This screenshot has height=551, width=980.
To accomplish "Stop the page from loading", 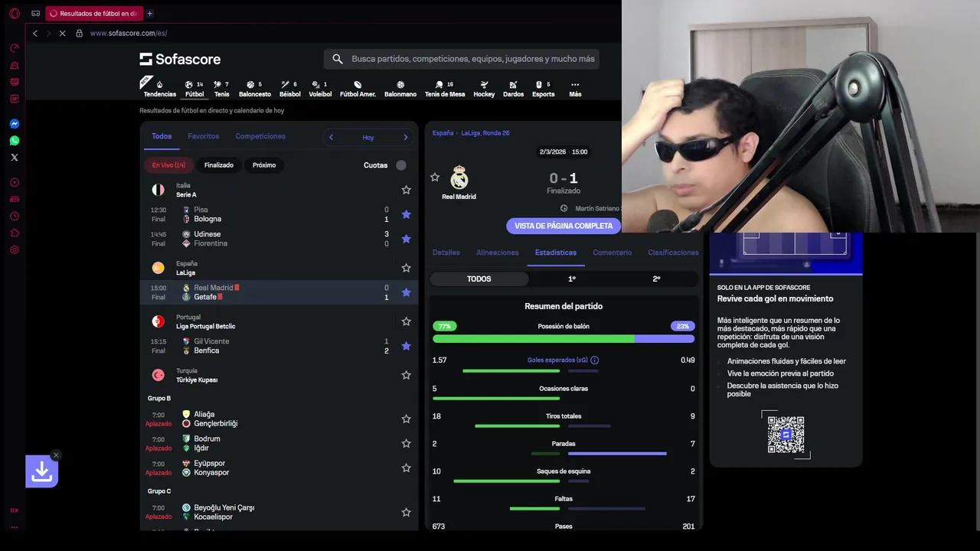I will pos(62,34).
